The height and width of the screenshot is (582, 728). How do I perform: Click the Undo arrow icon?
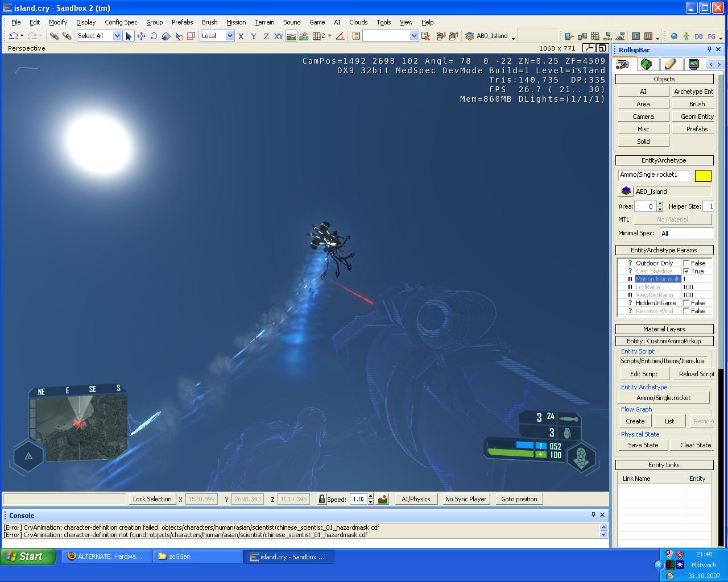tap(13, 36)
